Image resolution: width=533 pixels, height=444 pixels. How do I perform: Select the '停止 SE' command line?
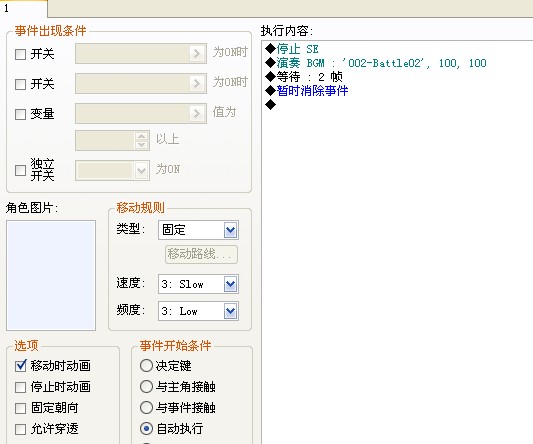(x=292, y=49)
